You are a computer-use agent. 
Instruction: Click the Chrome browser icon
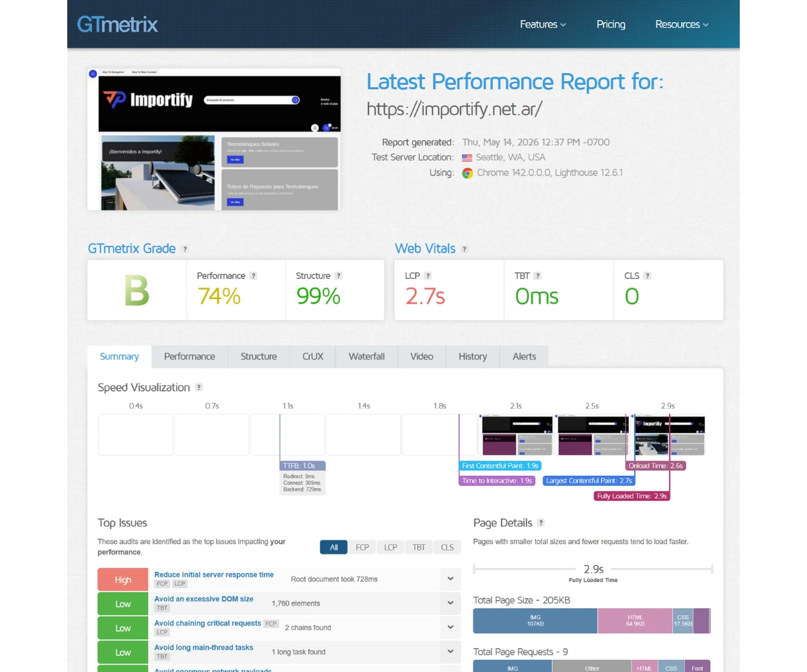[x=467, y=173]
